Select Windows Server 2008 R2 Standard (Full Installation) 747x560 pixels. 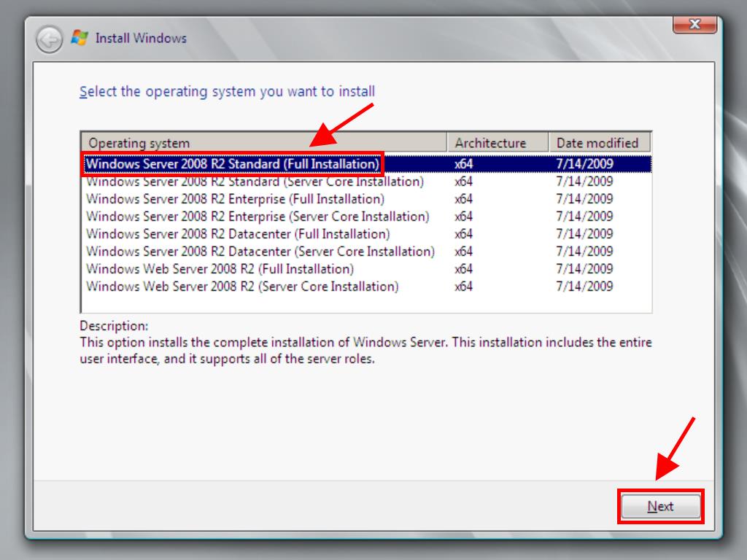[233, 164]
